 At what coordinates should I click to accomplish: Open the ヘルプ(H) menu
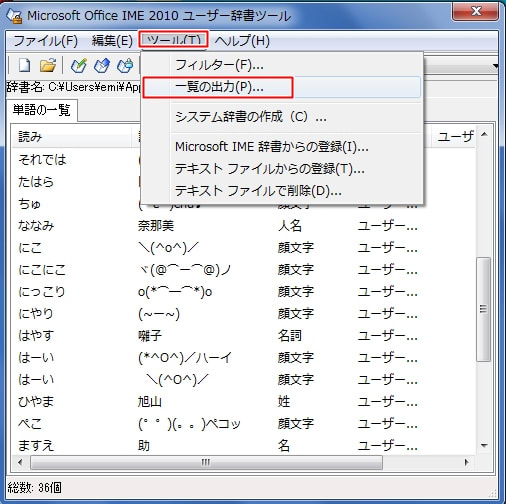point(242,41)
